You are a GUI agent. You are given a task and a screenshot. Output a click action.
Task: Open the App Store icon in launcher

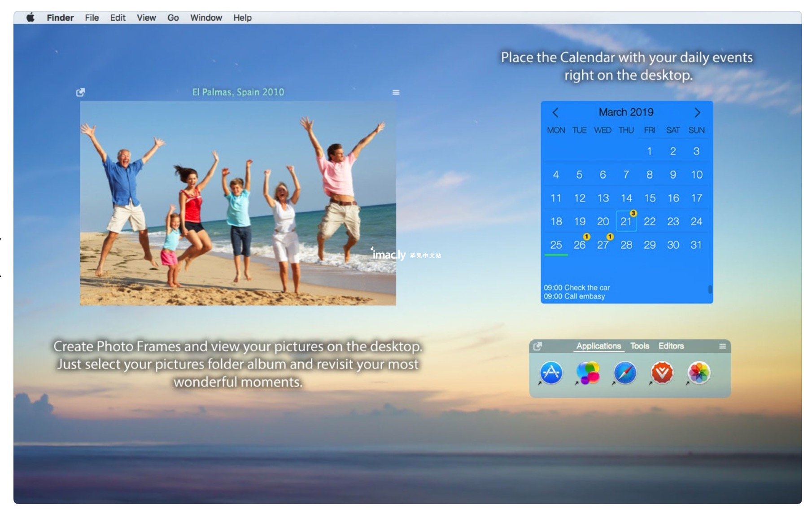click(551, 373)
